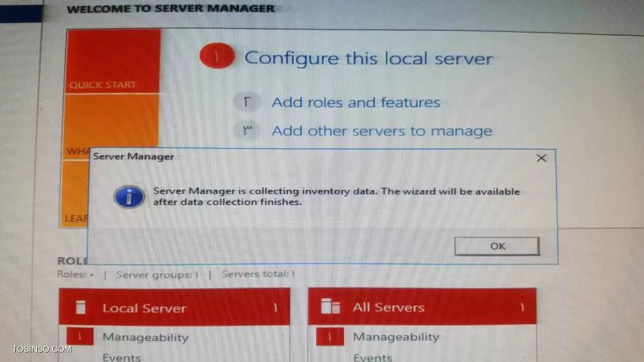Click the Local Server icon
Screen dimensions: 644x362
click(x=81, y=307)
